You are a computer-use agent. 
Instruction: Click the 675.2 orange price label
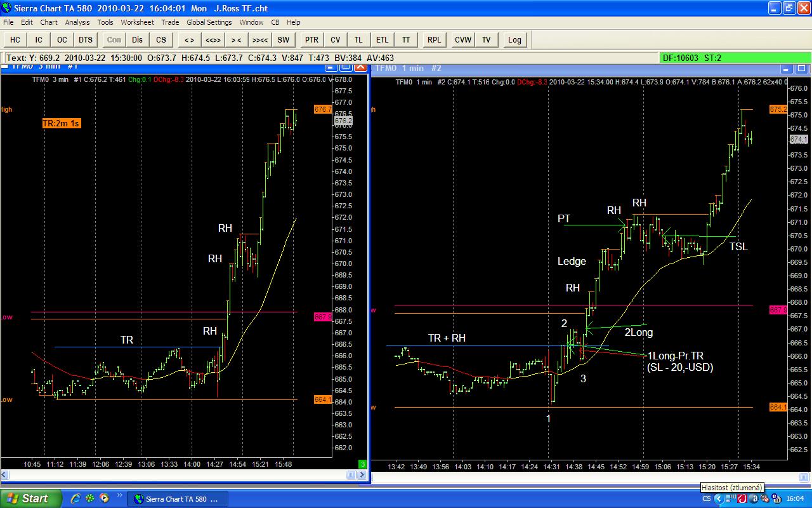point(779,109)
